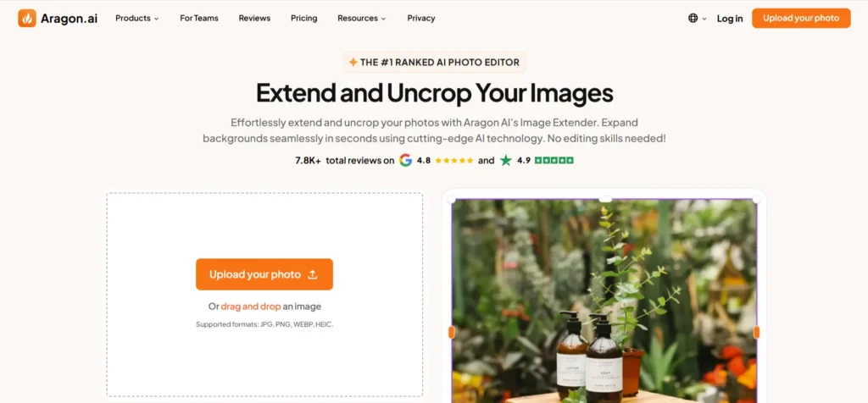Click the upload arrow icon on orange button
Image resolution: width=868 pixels, height=403 pixels.
point(313,275)
